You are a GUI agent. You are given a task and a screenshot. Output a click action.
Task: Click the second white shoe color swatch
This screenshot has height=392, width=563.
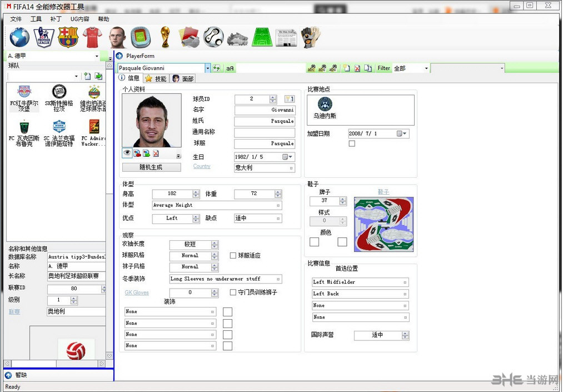(x=342, y=242)
